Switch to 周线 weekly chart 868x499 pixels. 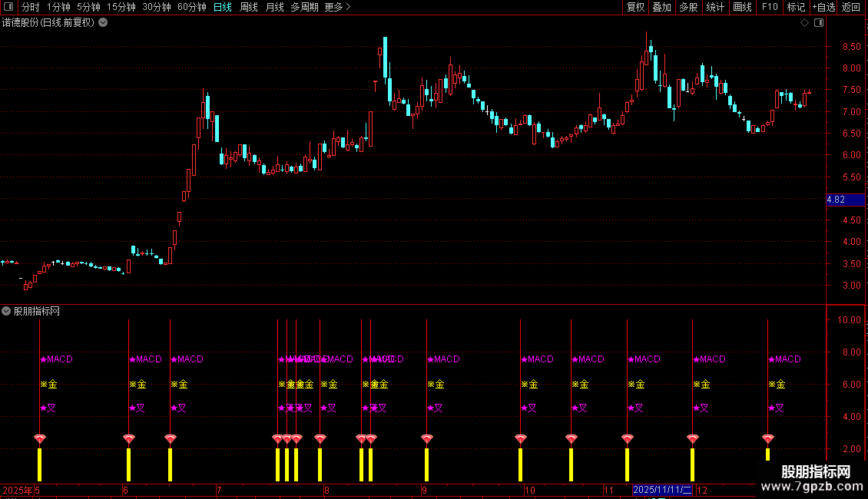click(249, 7)
